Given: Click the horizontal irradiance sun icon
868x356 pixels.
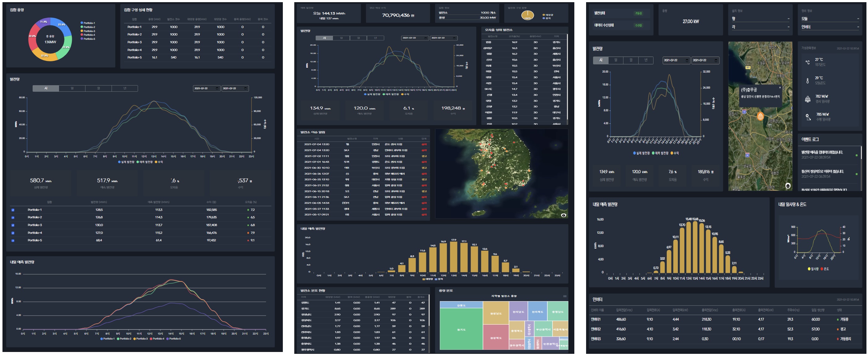Looking at the screenshot, I should coord(808,117).
